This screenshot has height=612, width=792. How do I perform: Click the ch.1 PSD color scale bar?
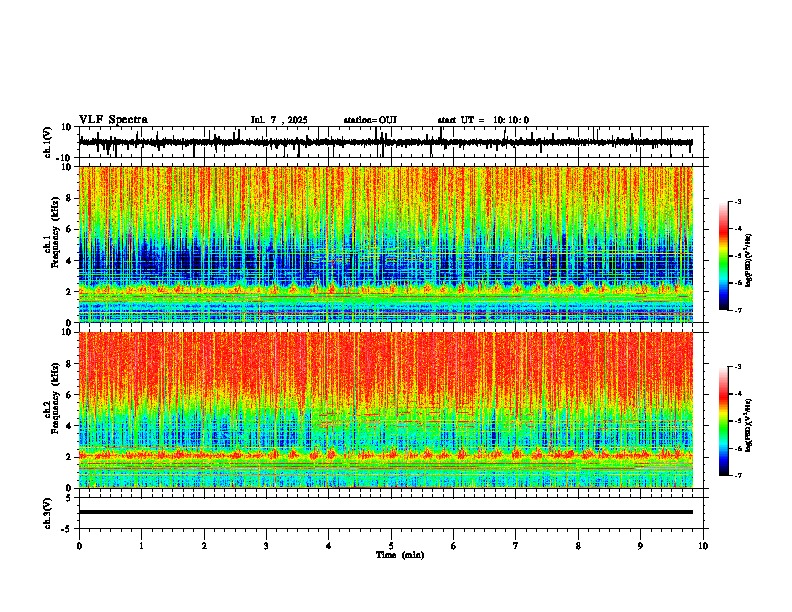pos(724,256)
